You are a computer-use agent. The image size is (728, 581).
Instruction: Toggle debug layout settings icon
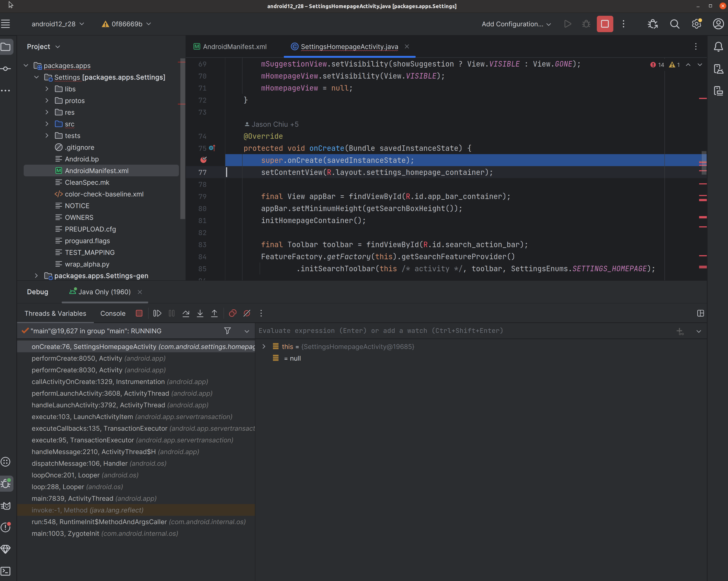click(x=700, y=314)
